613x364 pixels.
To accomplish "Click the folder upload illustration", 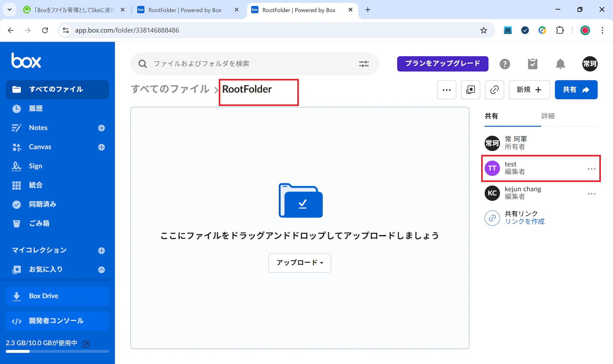I will point(300,200).
